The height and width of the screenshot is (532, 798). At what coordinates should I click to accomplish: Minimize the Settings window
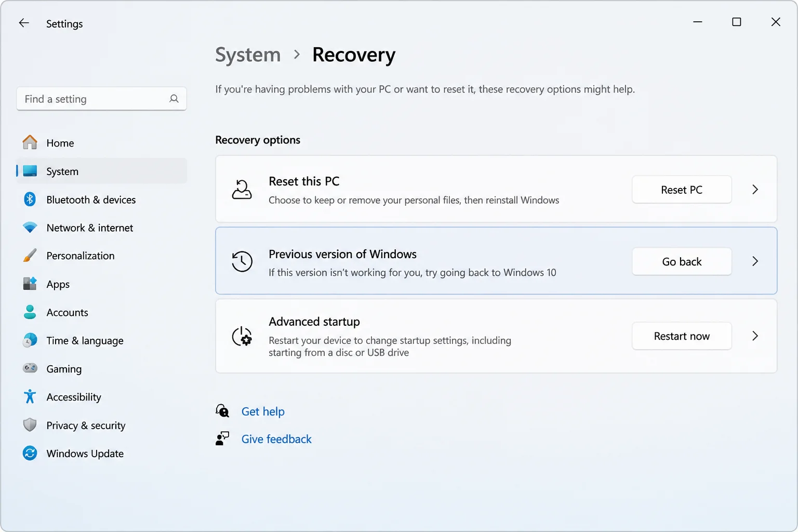[x=698, y=22]
